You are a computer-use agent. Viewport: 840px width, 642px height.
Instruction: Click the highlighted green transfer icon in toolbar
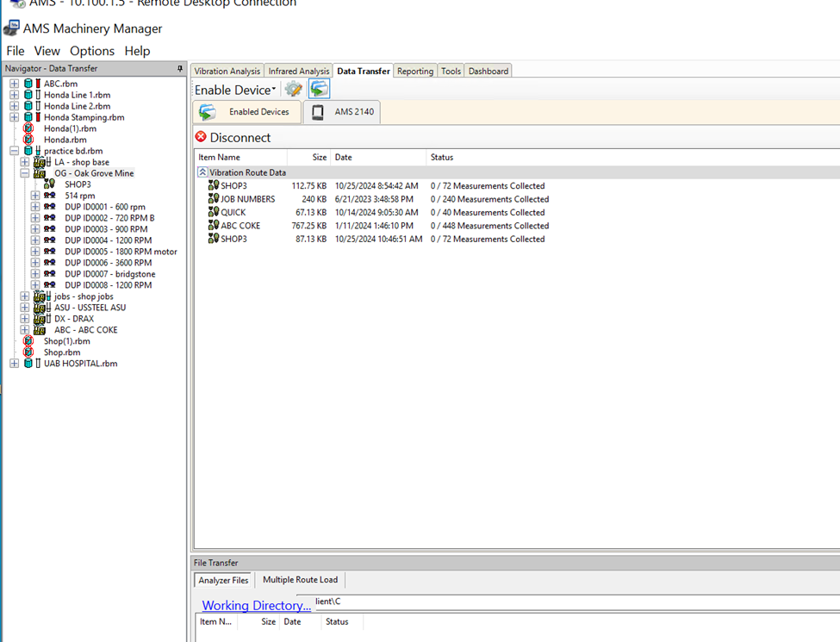point(319,89)
